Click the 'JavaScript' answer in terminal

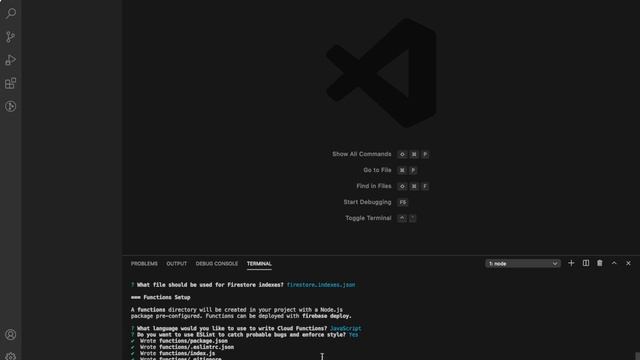coord(346,329)
